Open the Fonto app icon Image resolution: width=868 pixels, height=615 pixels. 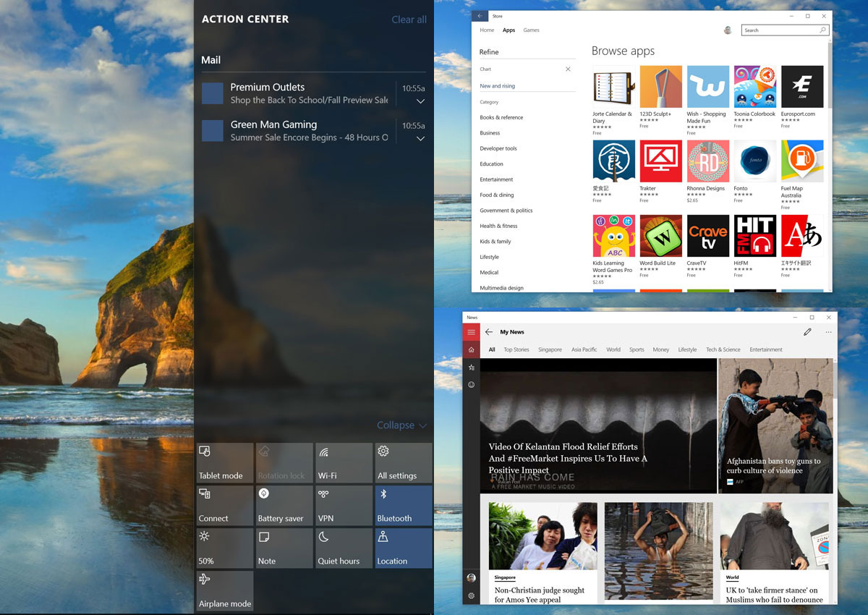[755, 161]
